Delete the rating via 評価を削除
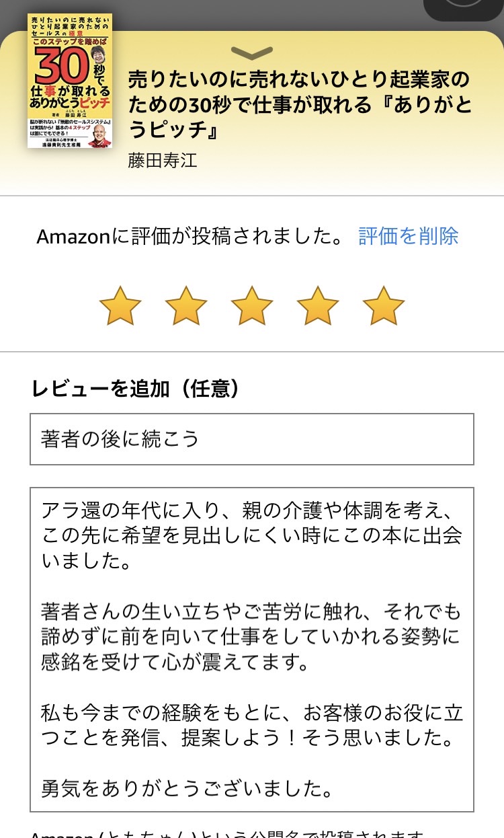The height and width of the screenshot is (838, 504). coord(409,236)
